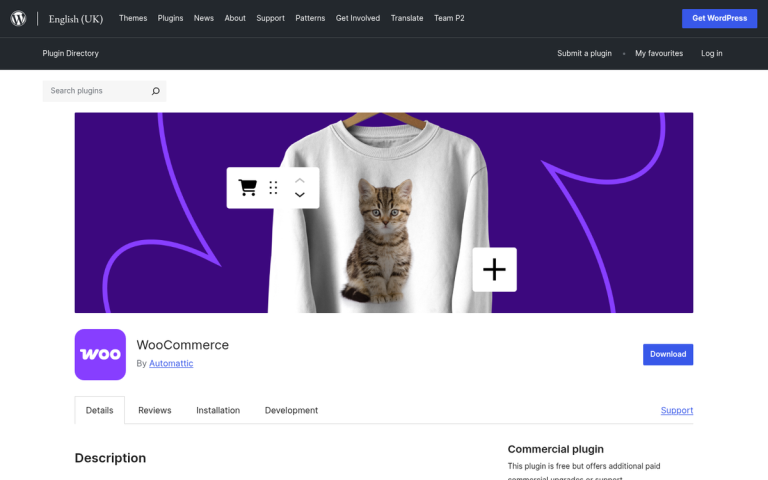Open the WordPress logo home link
768x480 pixels.
point(18,19)
